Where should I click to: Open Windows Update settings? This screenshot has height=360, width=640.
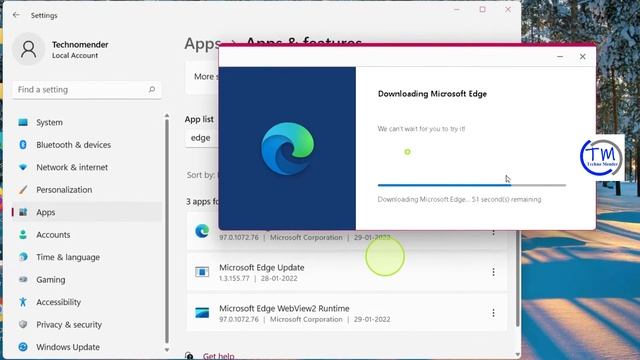pyautogui.click(x=87, y=347)
